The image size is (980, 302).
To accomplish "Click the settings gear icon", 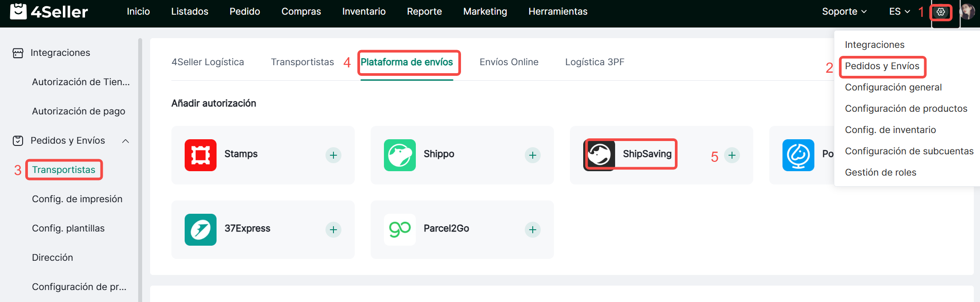I will point(941,12).
